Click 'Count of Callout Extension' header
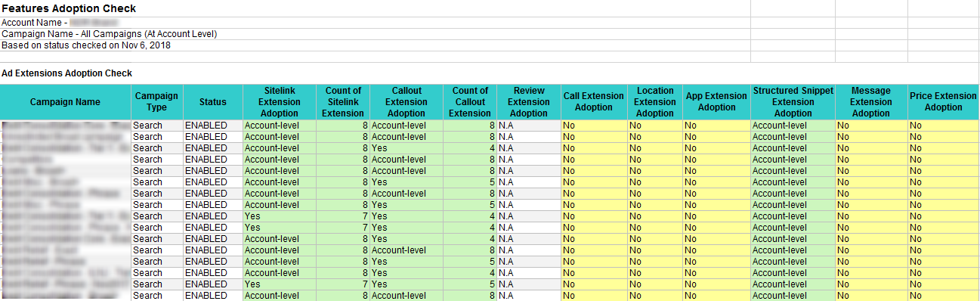The width and height of the screenshot is (980, 301). pos(470,102)
